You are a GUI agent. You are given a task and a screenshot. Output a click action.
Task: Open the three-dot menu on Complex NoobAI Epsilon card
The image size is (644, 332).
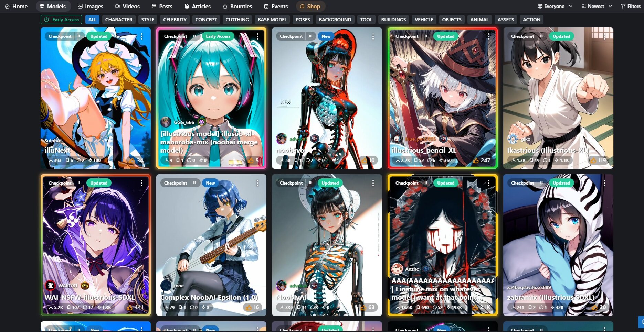tap(257, 183)
